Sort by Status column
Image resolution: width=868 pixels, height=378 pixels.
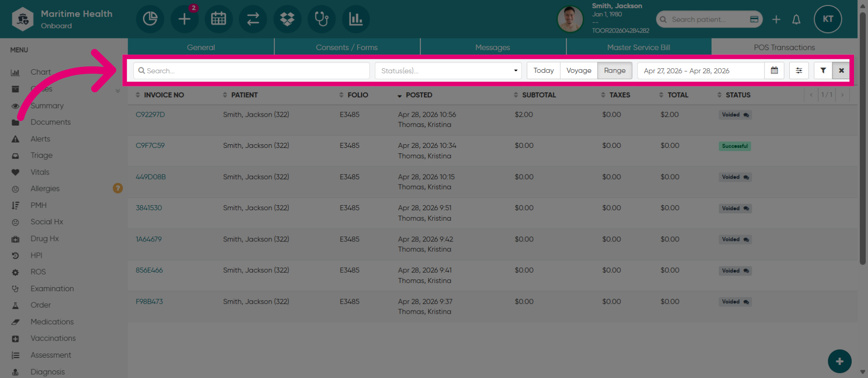pyautogui.click(x=734, y=95)
